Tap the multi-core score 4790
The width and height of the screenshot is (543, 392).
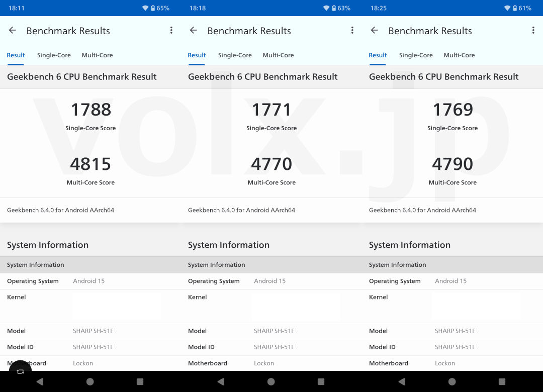click(x=452, y=164)
